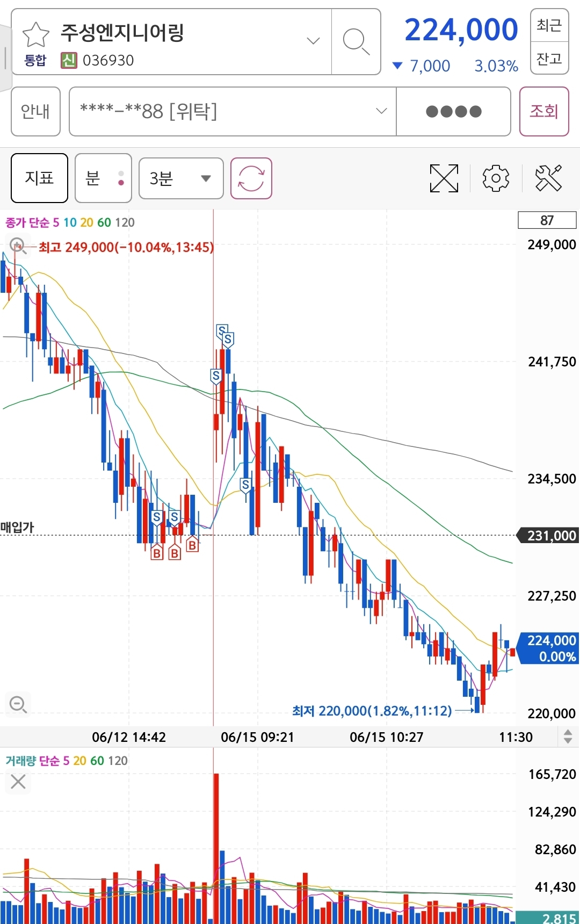Tap the green 신 credit badge
580x924 pixels.
point(68,60)
